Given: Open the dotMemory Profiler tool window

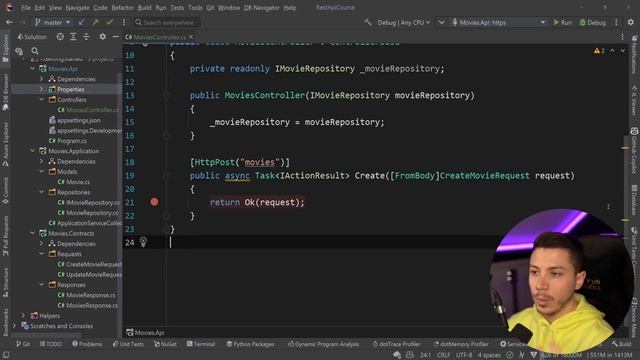Looking at the screenshot, I should tap(461, 344).
